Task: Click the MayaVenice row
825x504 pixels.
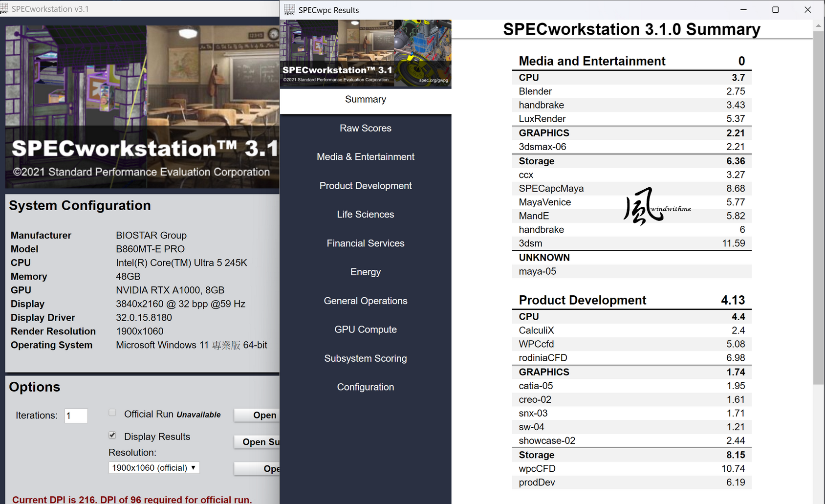Action: coord(632,202)
